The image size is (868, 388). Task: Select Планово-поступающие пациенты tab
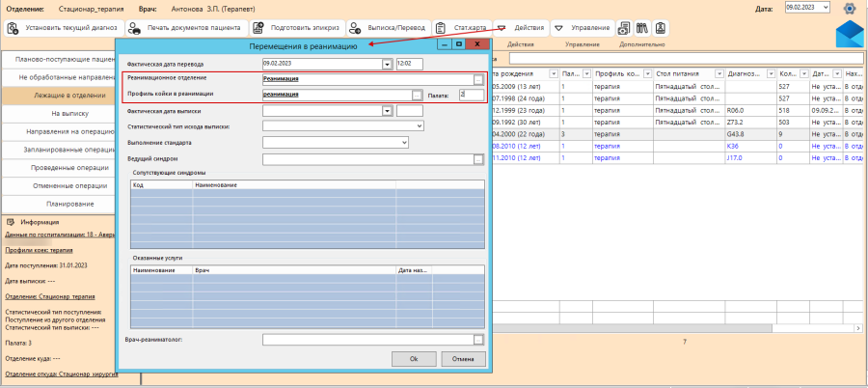58,59
